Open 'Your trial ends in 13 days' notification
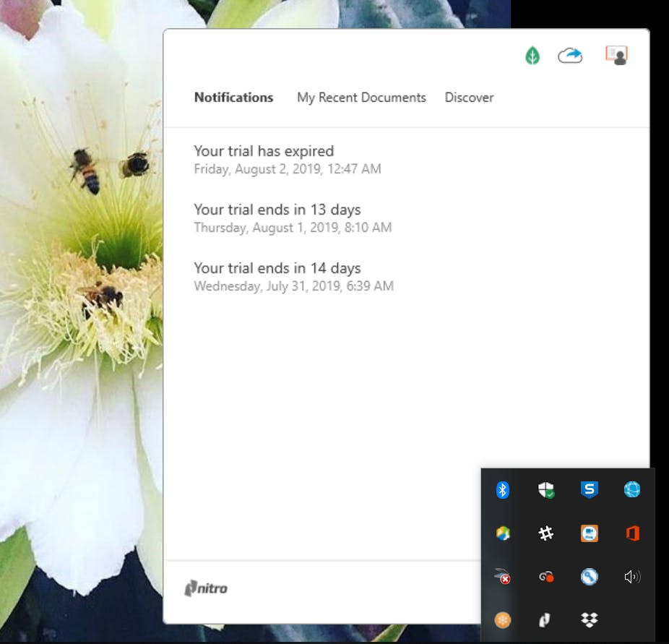Viewport: 669px width, 644px height. [277, 210]
